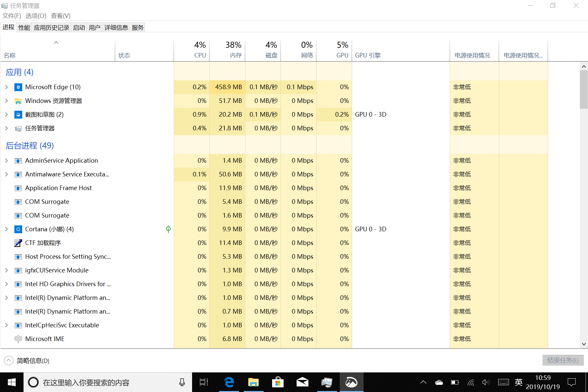This screenshot has height=392, width=588.
Task: Open Microsoft Edge from the taskbar
Action: [x=229, y=382]
